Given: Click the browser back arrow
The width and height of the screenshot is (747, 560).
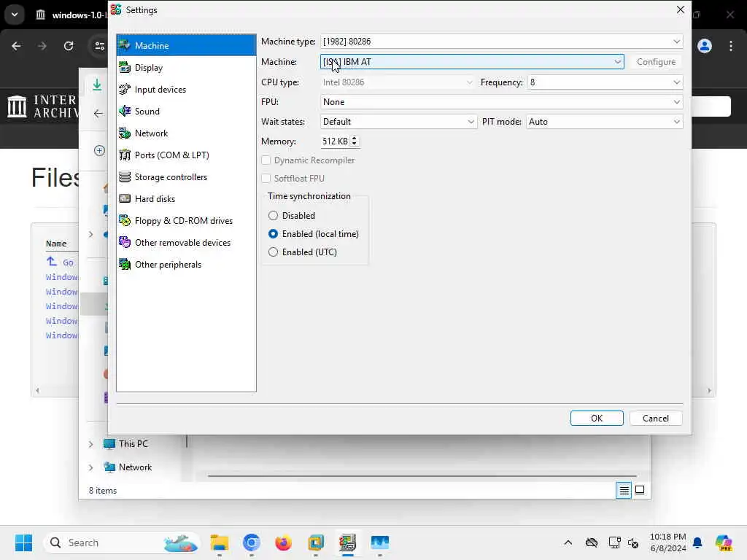Looking at the screenshot, I should click(16, 46).
